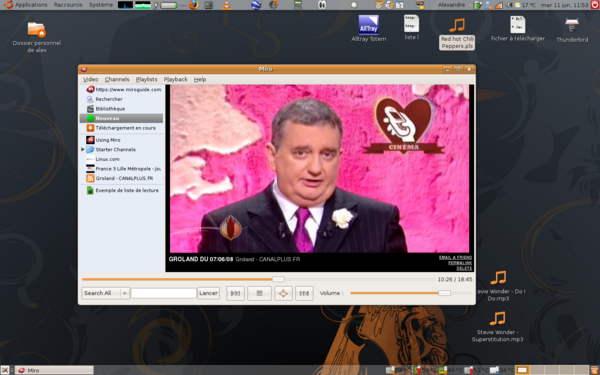Click the playback time 10:26 / 18:45

click(455, 279)
